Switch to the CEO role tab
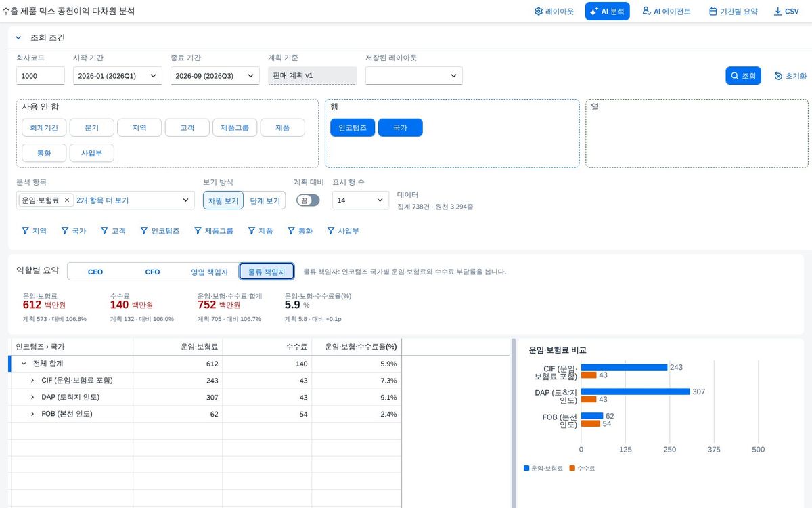Viewport: 812px width, 508px height. [x=95, y=272]
